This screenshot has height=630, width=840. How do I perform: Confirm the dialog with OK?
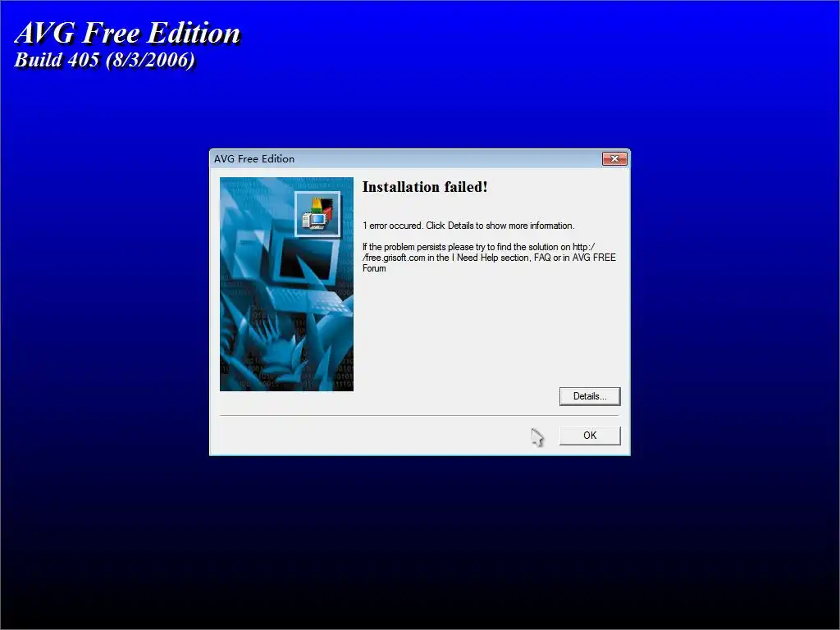coord(590,436)
